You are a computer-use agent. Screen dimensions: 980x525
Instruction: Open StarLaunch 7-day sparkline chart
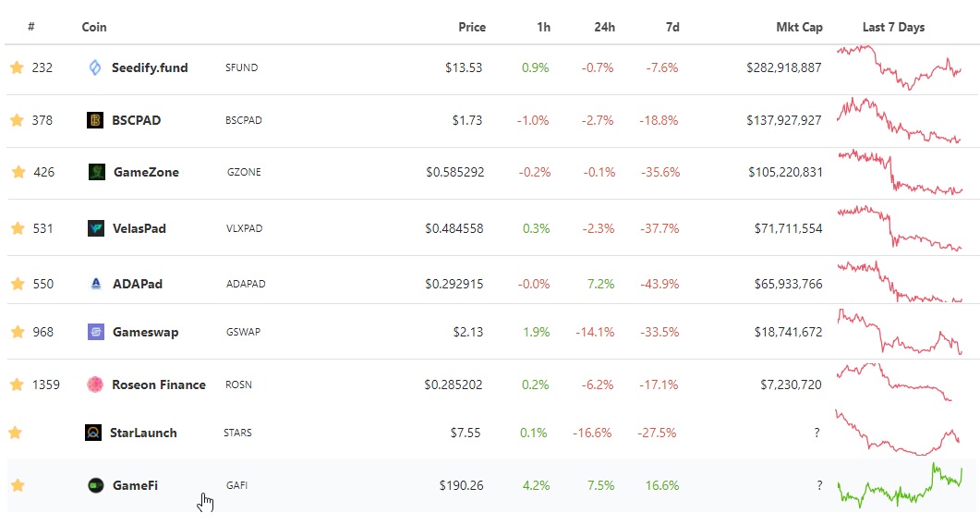(898, 433)
